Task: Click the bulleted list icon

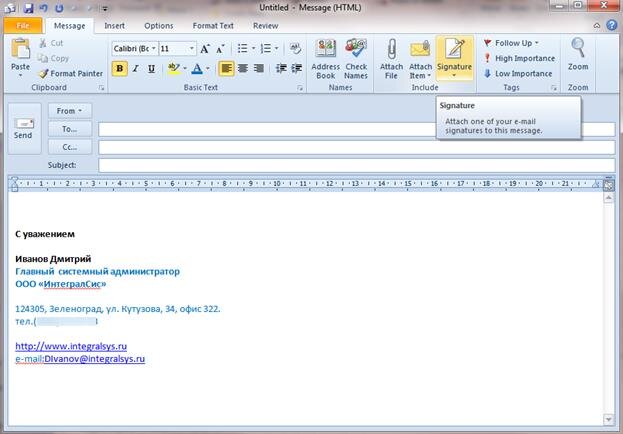Action: point(242,48)
